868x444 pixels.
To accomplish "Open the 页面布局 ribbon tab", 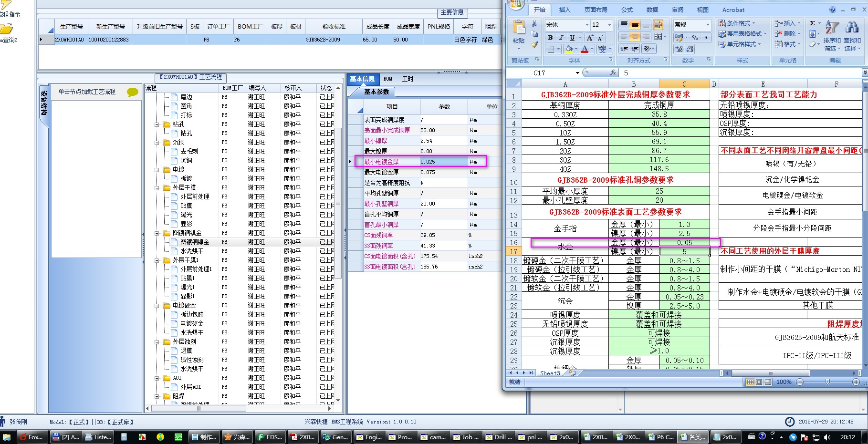I will pyautogui.click(x=596, y=10).
